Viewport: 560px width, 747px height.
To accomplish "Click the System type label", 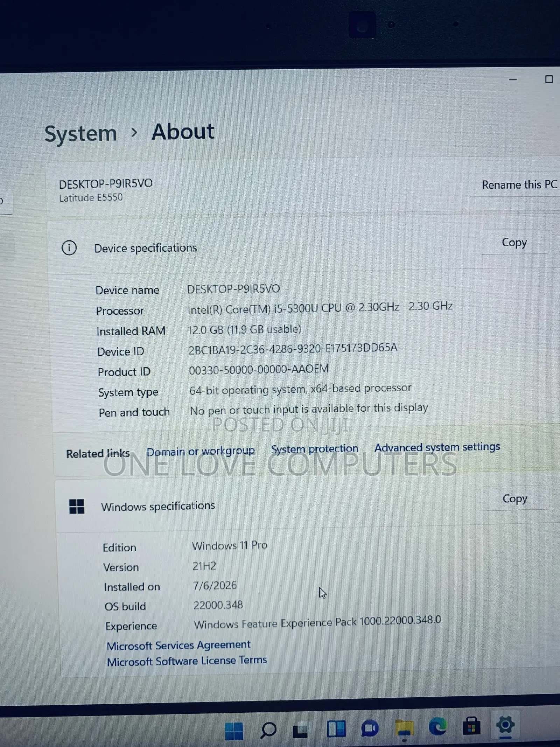I will 128,392.
